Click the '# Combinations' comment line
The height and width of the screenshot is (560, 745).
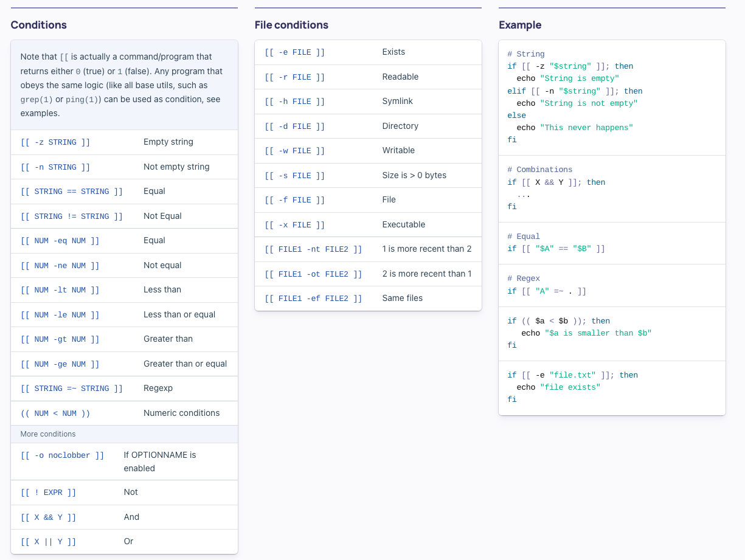tap(540, 170)
